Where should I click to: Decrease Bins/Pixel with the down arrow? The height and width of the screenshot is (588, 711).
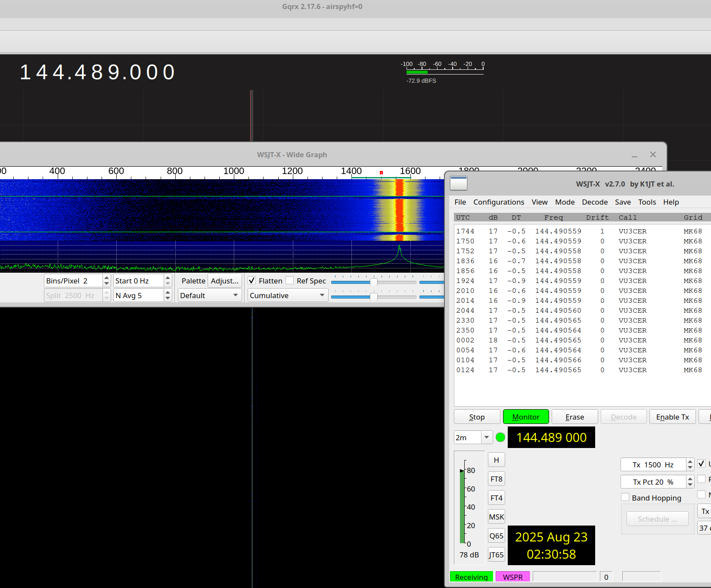(x=106, y=284)
